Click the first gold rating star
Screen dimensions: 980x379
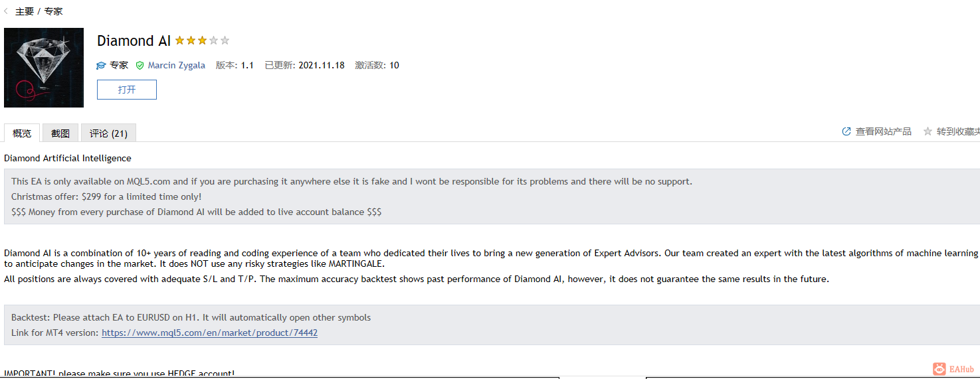(x=179, y=40)
